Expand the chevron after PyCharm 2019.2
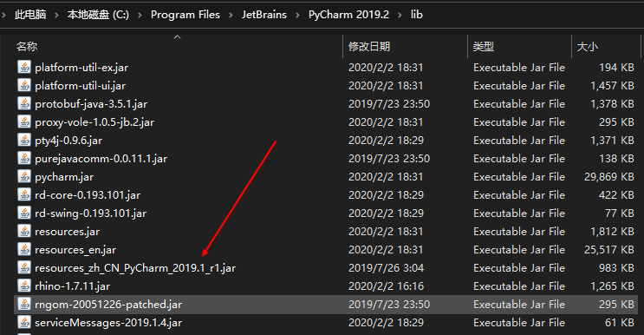Screen dimensions: 644x335 (400, 16)
